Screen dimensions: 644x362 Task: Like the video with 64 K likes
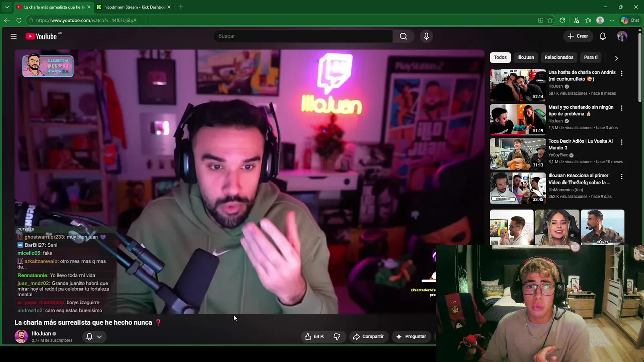click(x=314, y=337)
